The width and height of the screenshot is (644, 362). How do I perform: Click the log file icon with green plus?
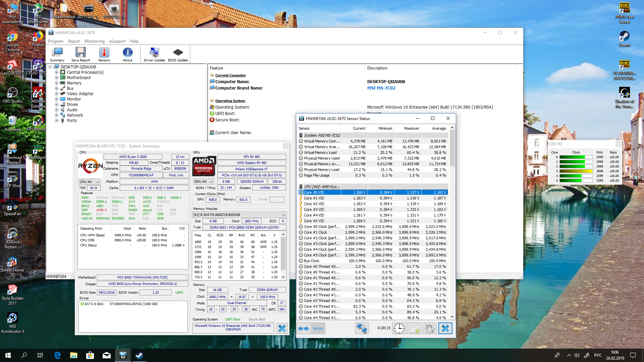pyautogui.click(x=414, y=328)
